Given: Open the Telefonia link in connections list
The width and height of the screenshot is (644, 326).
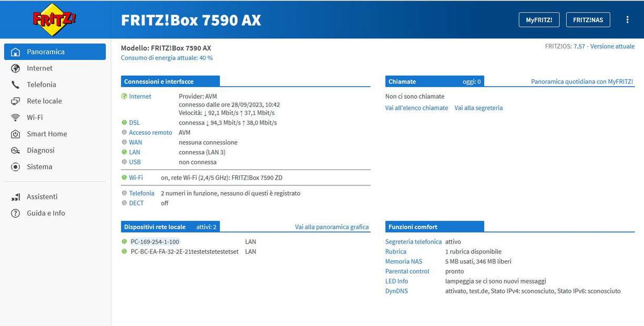Looking at the screenshot, I should [142, 193].
